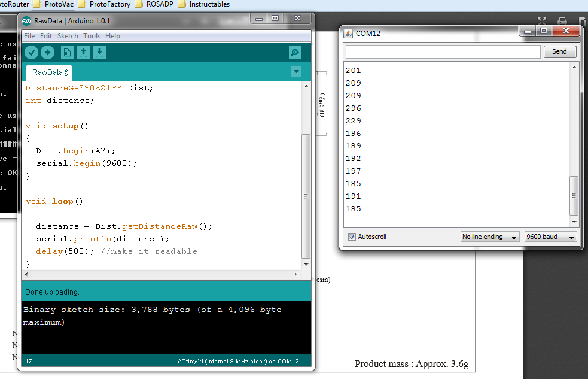Screen dimensions: 588x379
Task: Open the Help menu
Action: [x=112, y=36]
